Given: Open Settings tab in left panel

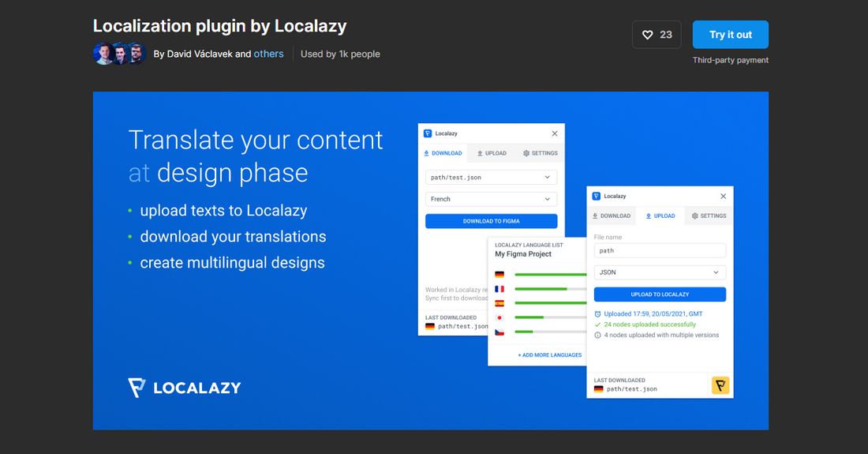Looking at the screenshot, I should [x=541, y=153].
